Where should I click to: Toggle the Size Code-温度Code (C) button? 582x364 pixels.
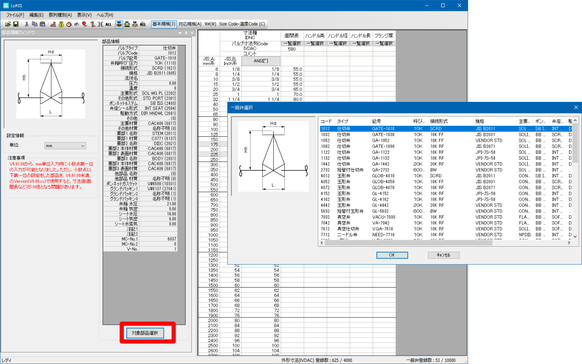pos(242,24)
